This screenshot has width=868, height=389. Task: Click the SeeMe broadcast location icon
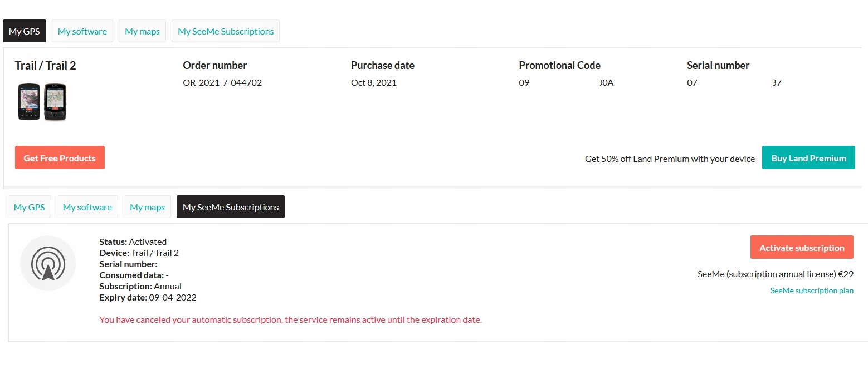coord(48,263)
